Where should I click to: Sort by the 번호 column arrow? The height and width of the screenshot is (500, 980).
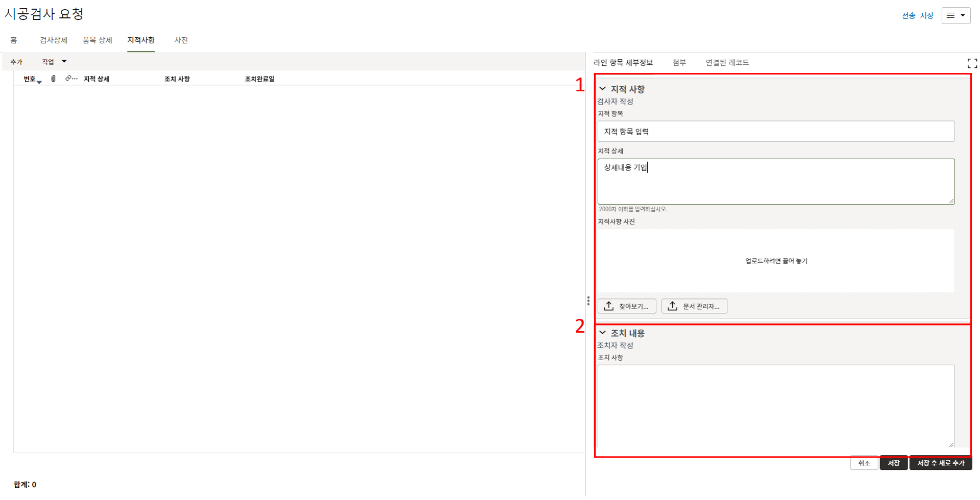(x=39, y=82)
